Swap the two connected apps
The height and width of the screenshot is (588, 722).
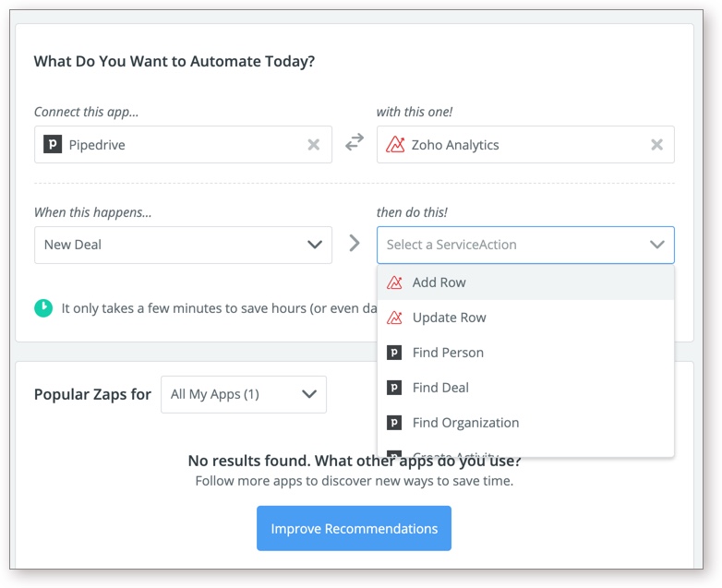(x=355, y=143)
